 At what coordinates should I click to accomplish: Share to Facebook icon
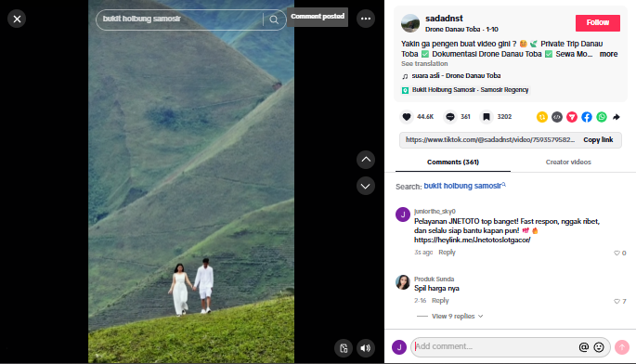[587, 117]
